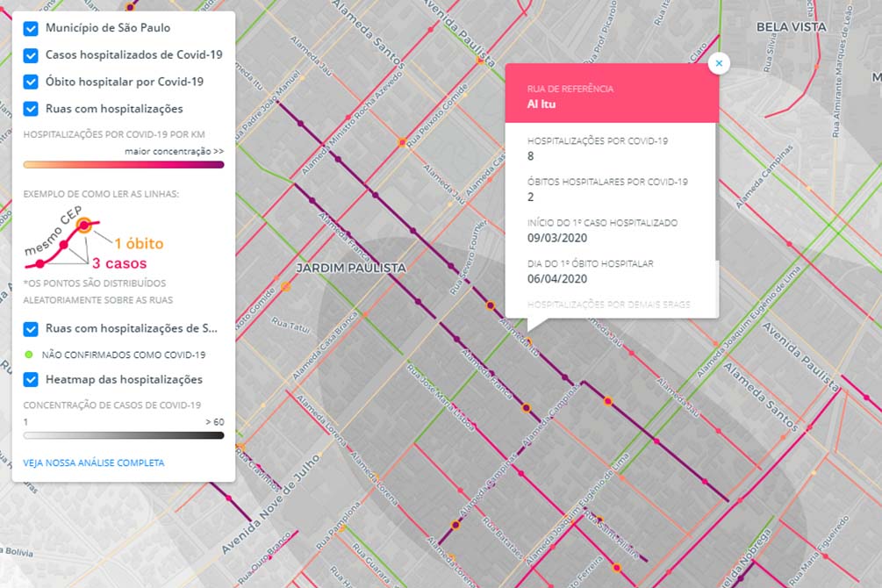The width and height of the screenshot is (882, 588).
Task: Disable Óbito hospitalar por Covid-19 layer
Action: [x=31, y=82]
